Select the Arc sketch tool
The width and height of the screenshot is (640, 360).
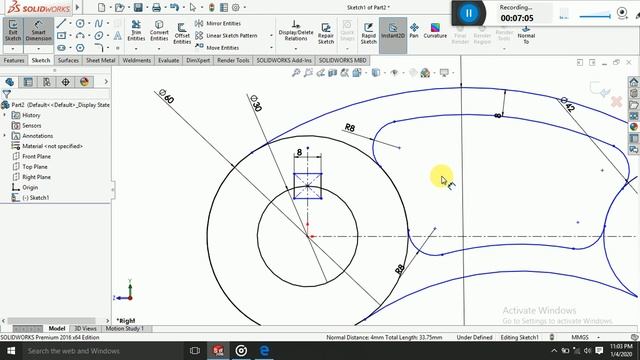pyautogui.click(x=80, y=36)
